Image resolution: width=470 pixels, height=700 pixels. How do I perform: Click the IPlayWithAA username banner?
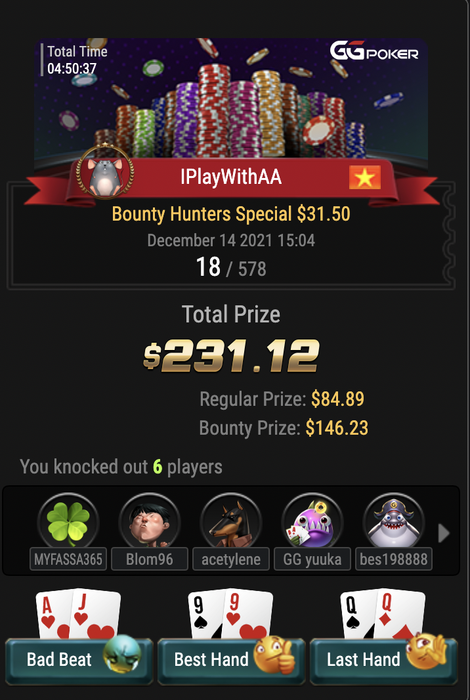click(x=231, y=177)
